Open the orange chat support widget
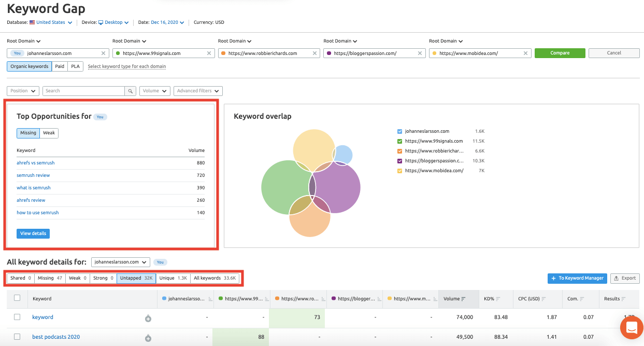Image resolution: width=644 pixels, height=346 pixels. (x=632, y=327)
